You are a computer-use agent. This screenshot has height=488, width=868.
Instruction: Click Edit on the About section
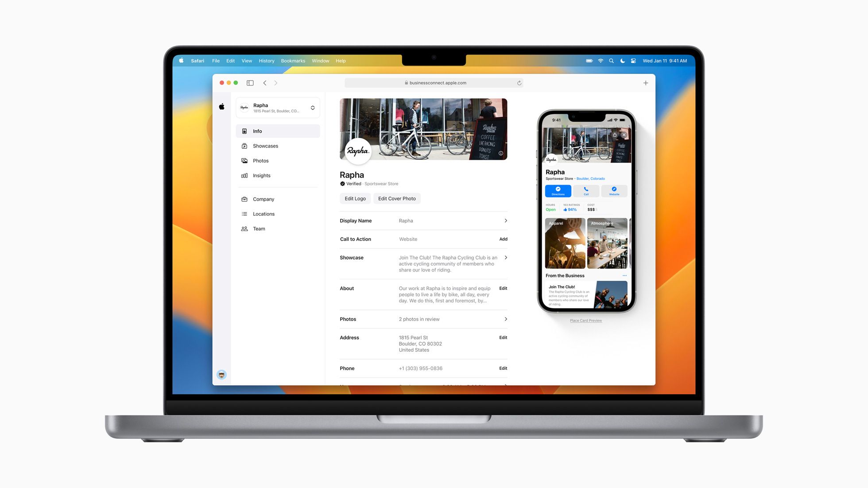pyautogui.click(x=503, y=288)
